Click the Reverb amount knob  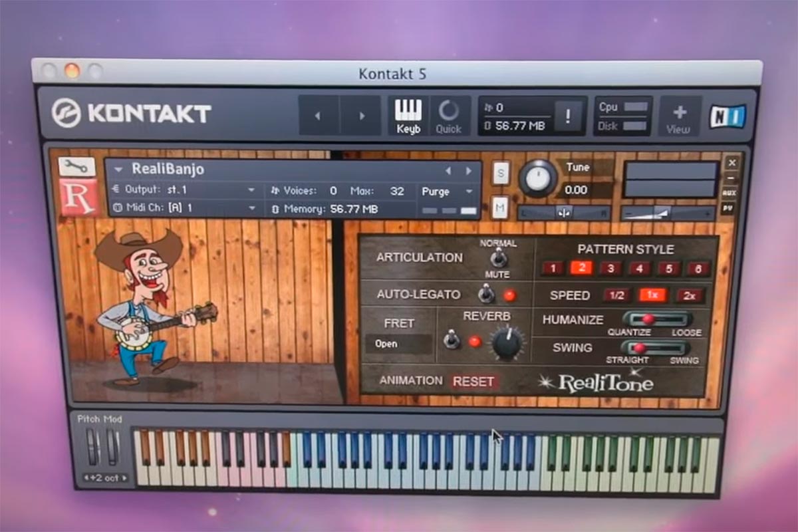click(x=507, y=343)
